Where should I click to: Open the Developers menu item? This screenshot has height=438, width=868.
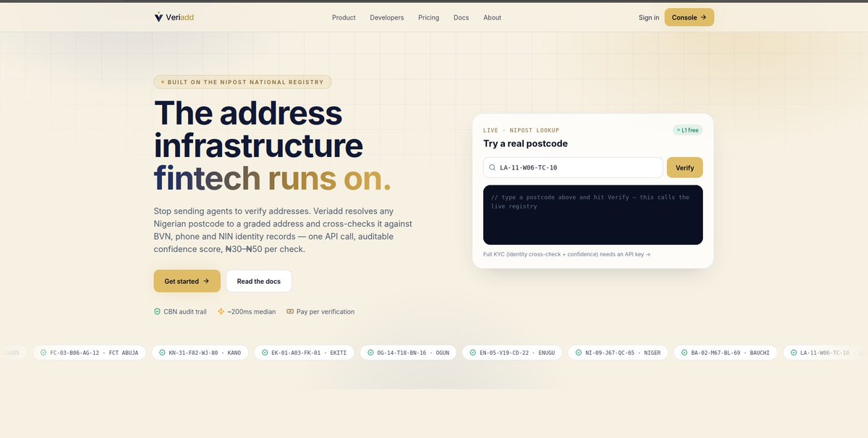point(387,17)
